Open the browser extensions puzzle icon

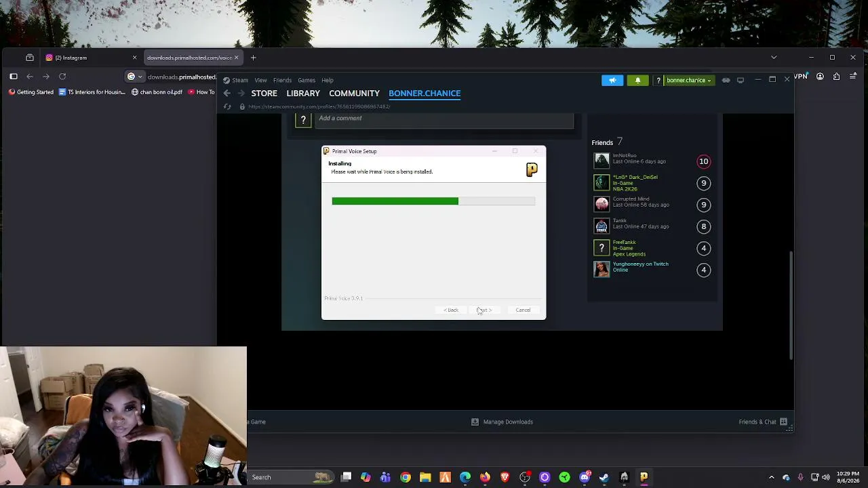pos(836,77)
